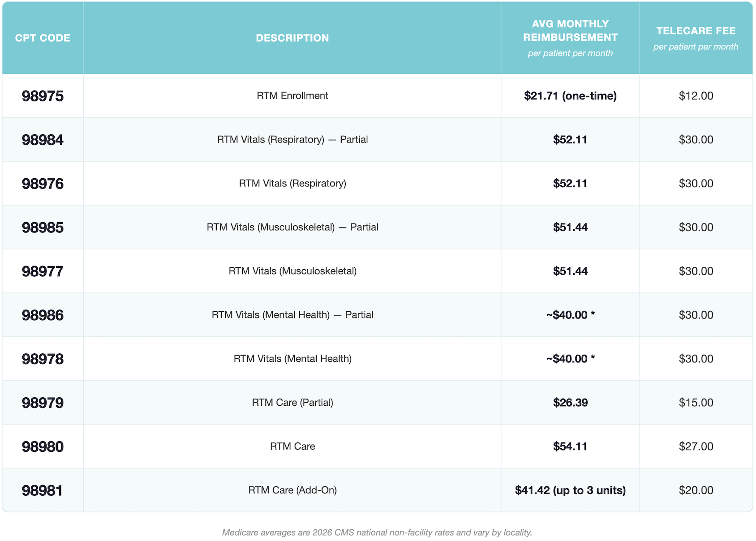756x541 pixels.
Task: Select CPT code 98975 cell
Action: (x=43, y=96)
